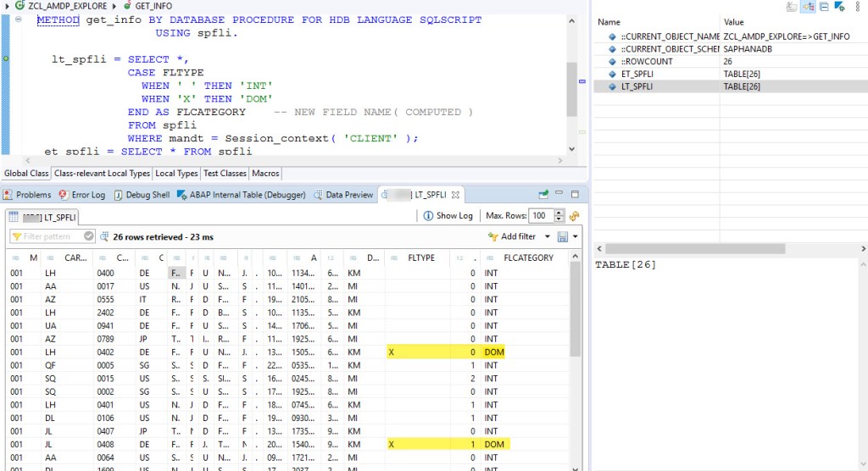Click the clear icon in Filter pattern field

coord(88,236)
